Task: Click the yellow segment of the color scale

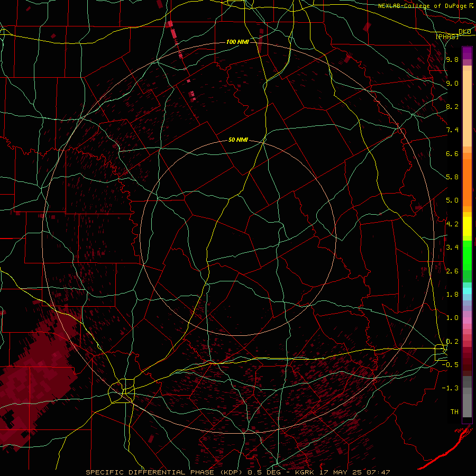Action: pyautogui.click(x=467, y=226)
